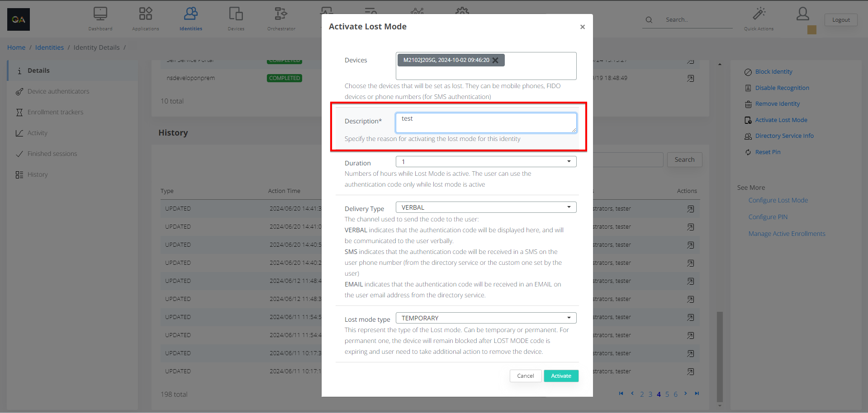
Task: Click the Block Identity icon
Action: 748,72
